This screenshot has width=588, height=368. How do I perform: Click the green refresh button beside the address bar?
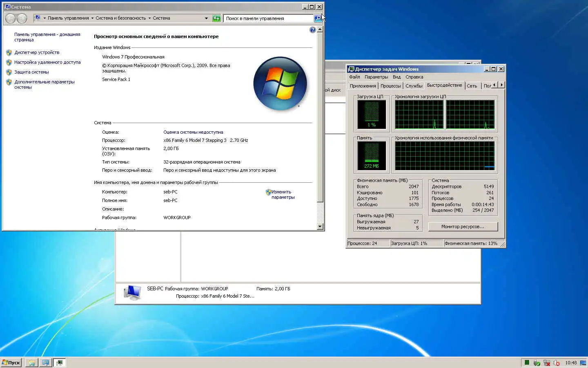[216, 18]
